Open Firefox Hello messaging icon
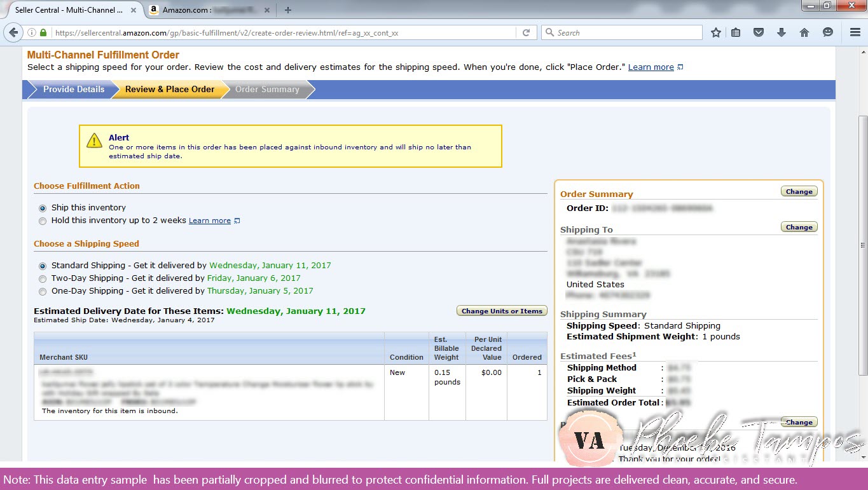 pos(827,32)
